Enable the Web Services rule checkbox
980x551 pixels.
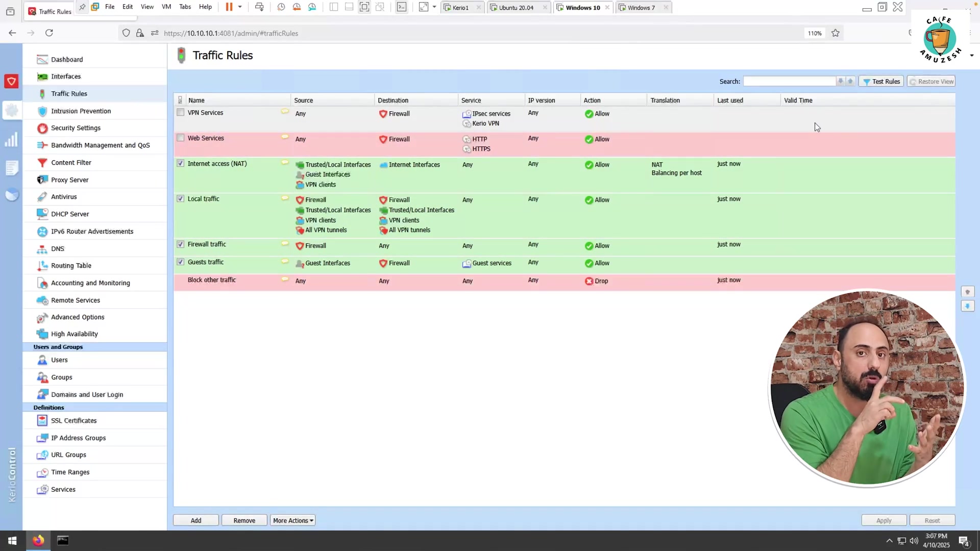181,138
